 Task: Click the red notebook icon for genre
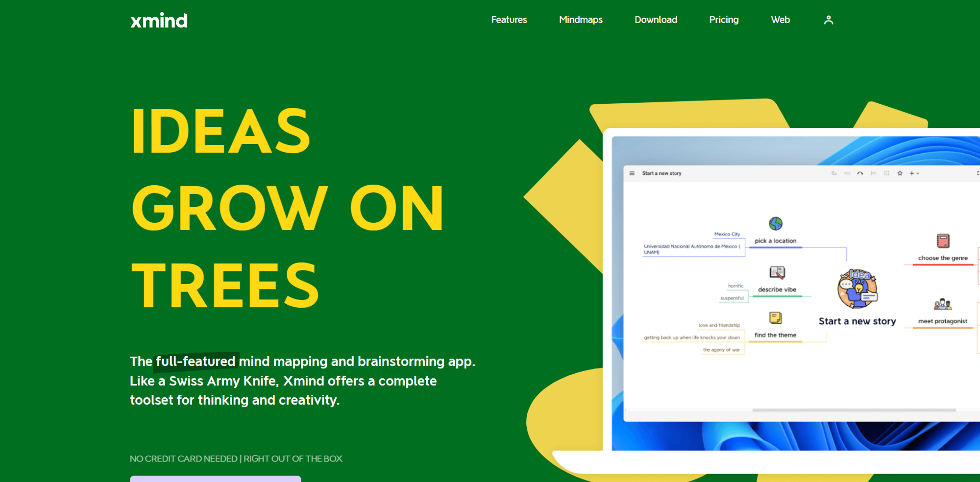point(943,241)
